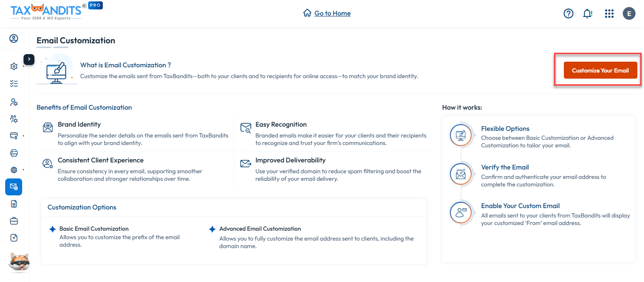
Task: Click the Flexible Options step icon
Action: (x=461, y=135)
